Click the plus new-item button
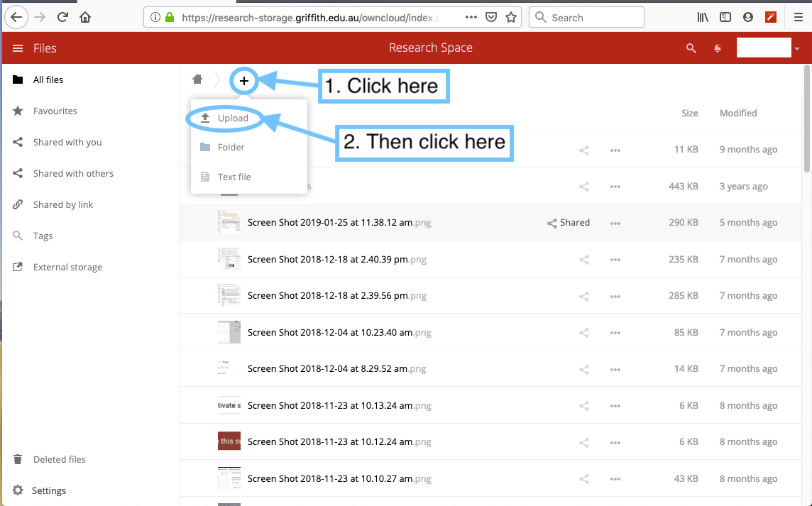 point(244,81)
